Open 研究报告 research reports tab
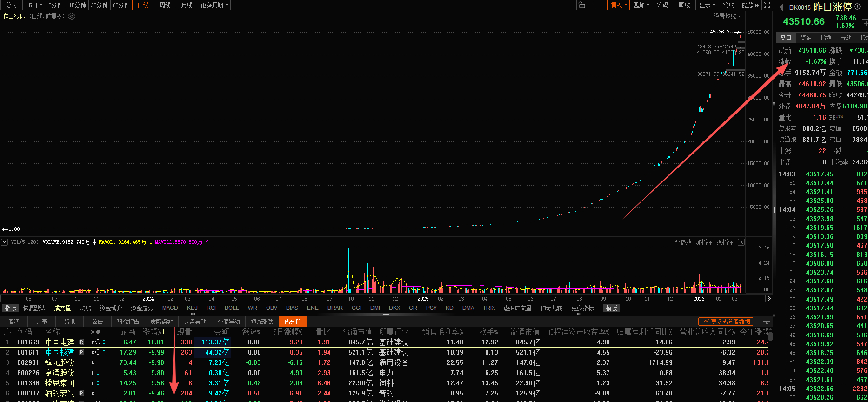Screen dimensions: 868x402 (x=128, y=322)
